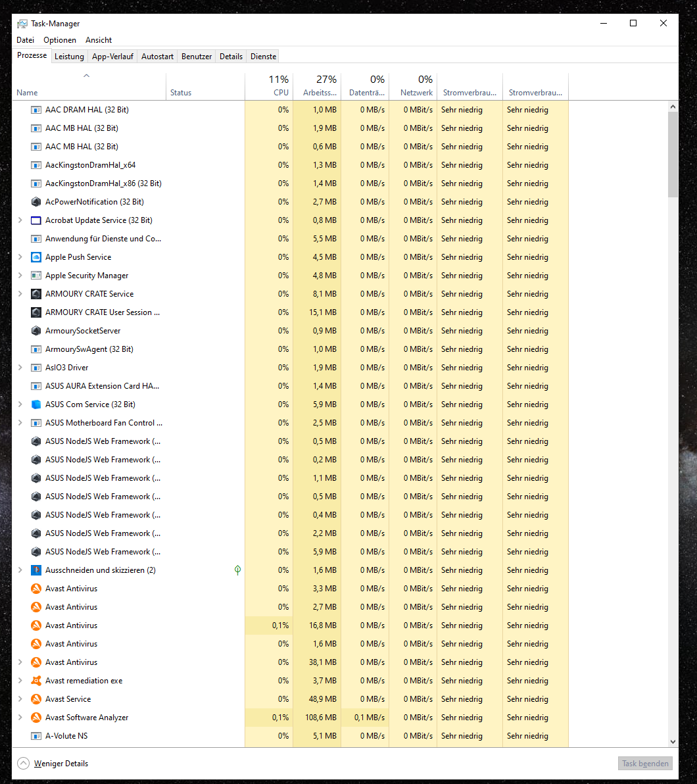The image size is (697, 784).
Task: Click the ASUS Com Service blue icon
Action: tap(36, 404)
